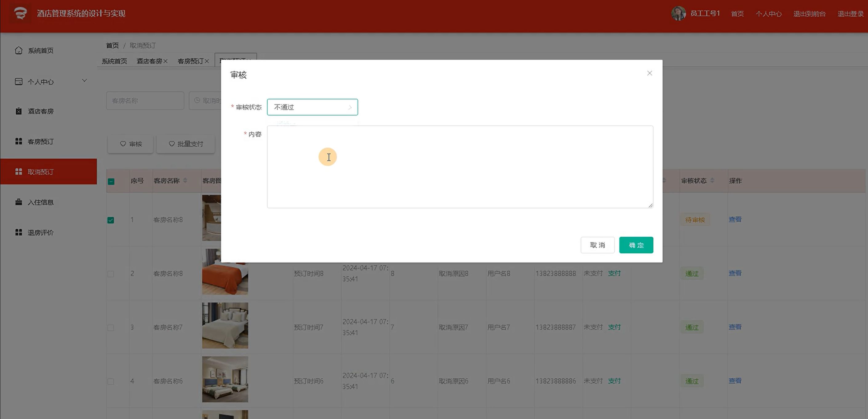Click 退出到前台 in top header

tap(809, 14)
